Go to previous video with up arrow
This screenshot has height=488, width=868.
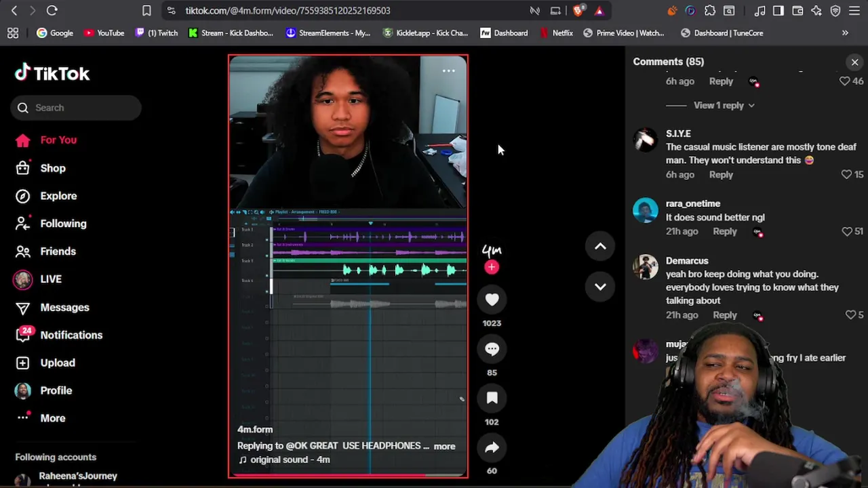tap(600, 247)
